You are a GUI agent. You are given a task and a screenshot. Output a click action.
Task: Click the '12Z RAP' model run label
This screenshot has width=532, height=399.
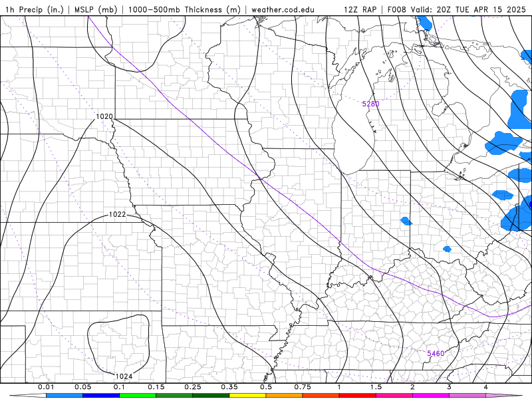[x=360, y=9]
